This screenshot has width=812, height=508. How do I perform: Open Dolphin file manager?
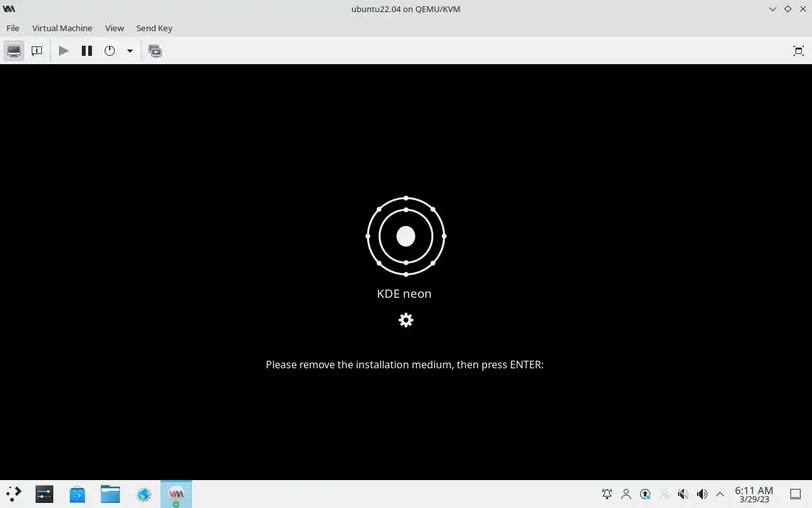click(110, 494)
